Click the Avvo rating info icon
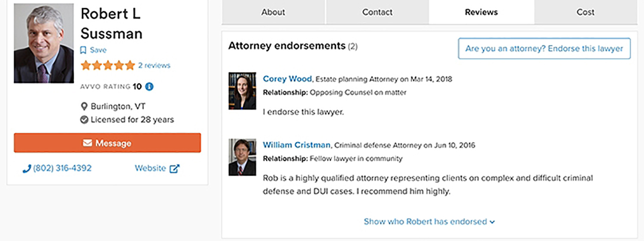This screenshot has height=241, width=644. [x=149, y=86]
